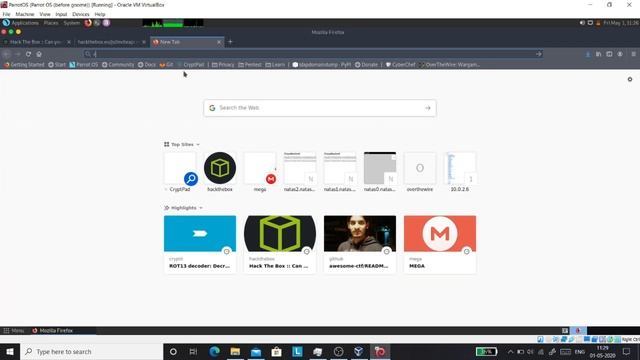Launch Firefox from the Parrot top panel
Image resolution: width=640 pixels, height=360 pixels.
point(88,23)
